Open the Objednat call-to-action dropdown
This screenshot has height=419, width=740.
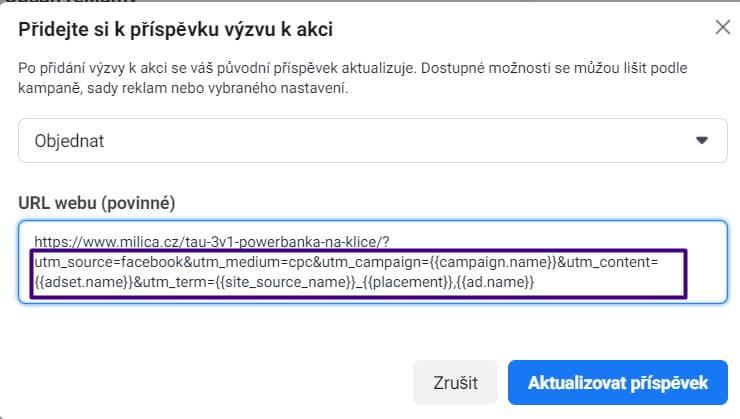pos(372,141)
